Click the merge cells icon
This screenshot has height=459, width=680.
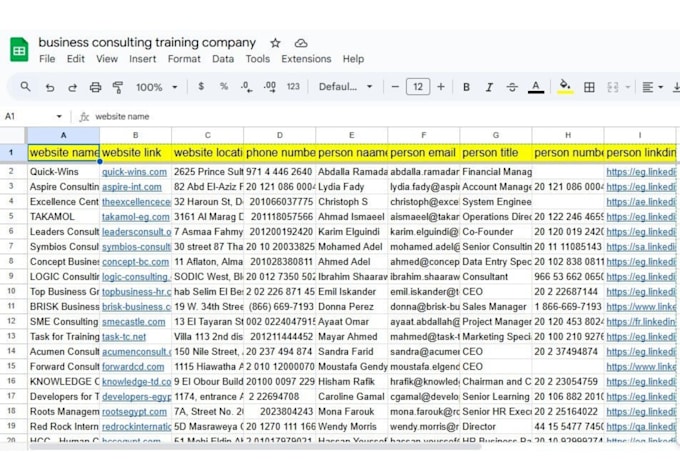tap(613, 87)
